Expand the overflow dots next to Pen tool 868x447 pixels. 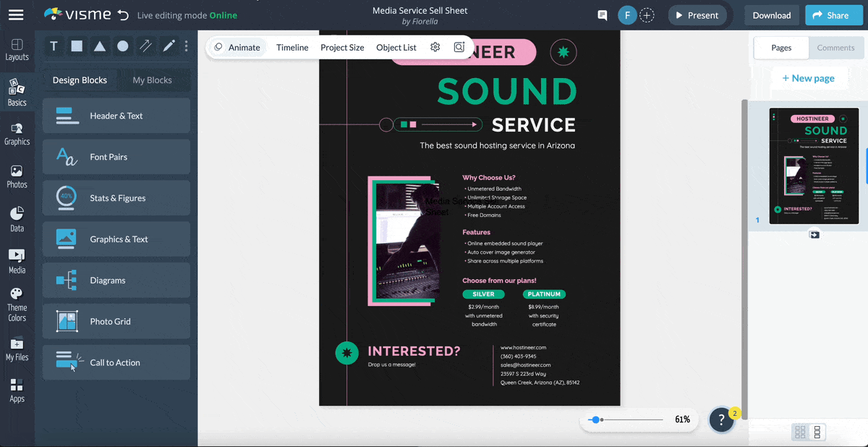pyautogui.click(x=186, y=46)
